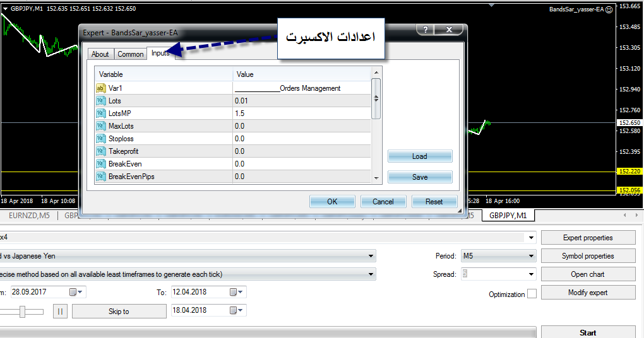Click the LotsMP variable icon
Viewport: 644px width, 338px height.
[100, 114]
